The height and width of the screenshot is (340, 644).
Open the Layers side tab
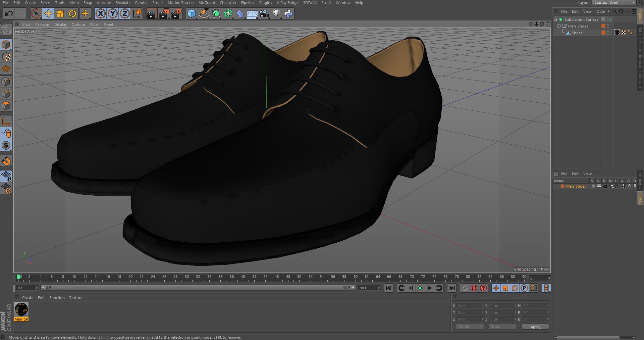(x=640, y=199)
